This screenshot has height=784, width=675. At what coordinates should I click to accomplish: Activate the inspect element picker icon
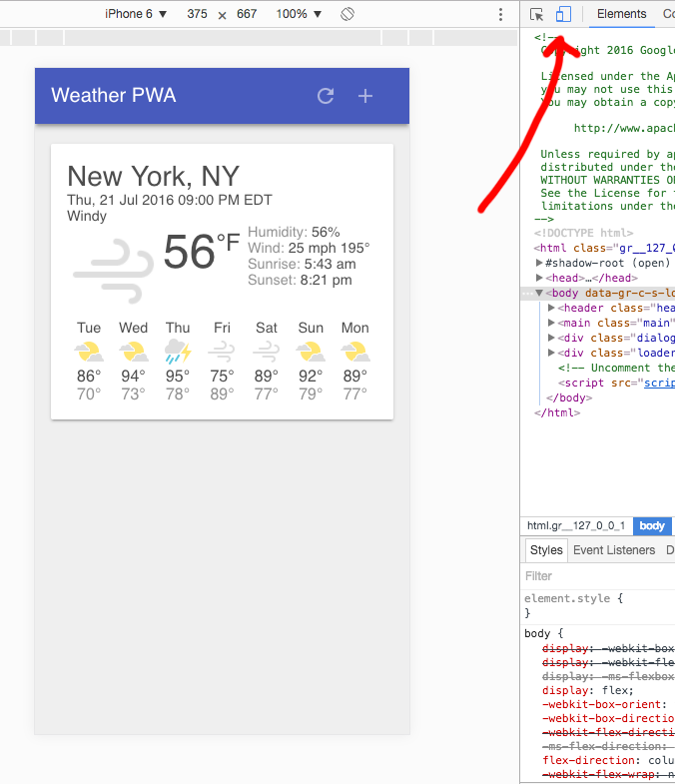[x=536, y=15]
